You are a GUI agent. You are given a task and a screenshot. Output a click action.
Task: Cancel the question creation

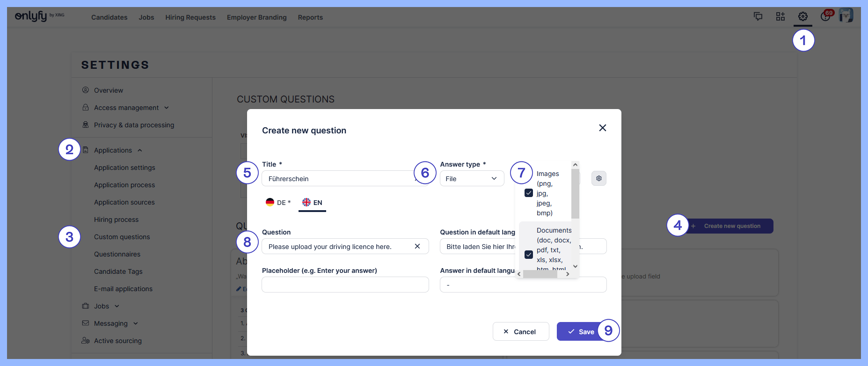click(520, 331)
